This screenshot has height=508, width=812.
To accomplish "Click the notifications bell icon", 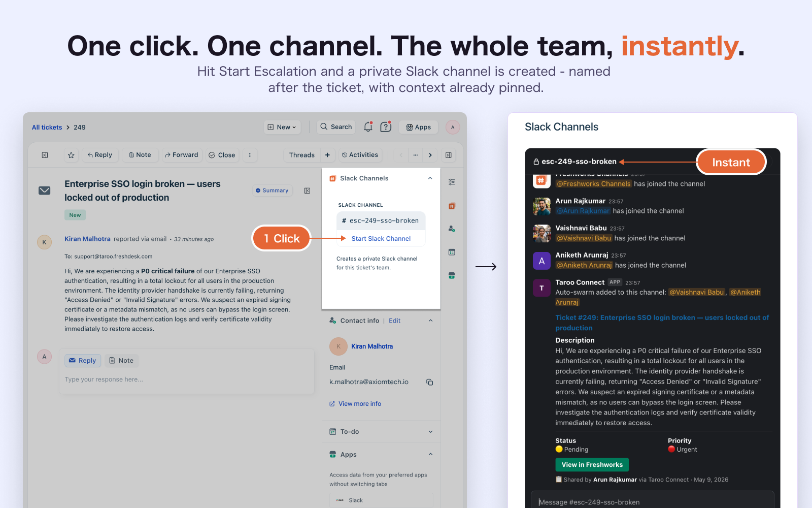I will pyautogui.click(x=368, y=127).
